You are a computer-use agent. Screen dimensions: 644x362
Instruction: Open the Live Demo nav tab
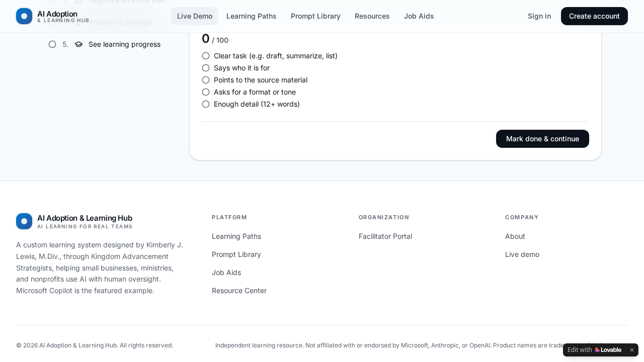195,16
